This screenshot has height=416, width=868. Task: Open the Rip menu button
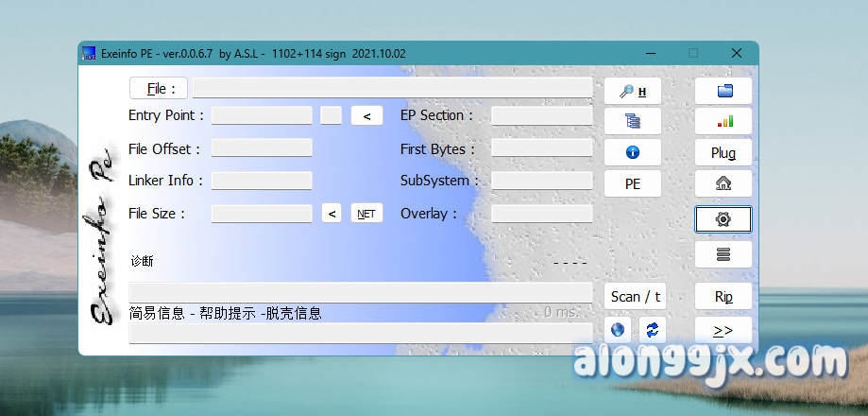tap(723, 297)
